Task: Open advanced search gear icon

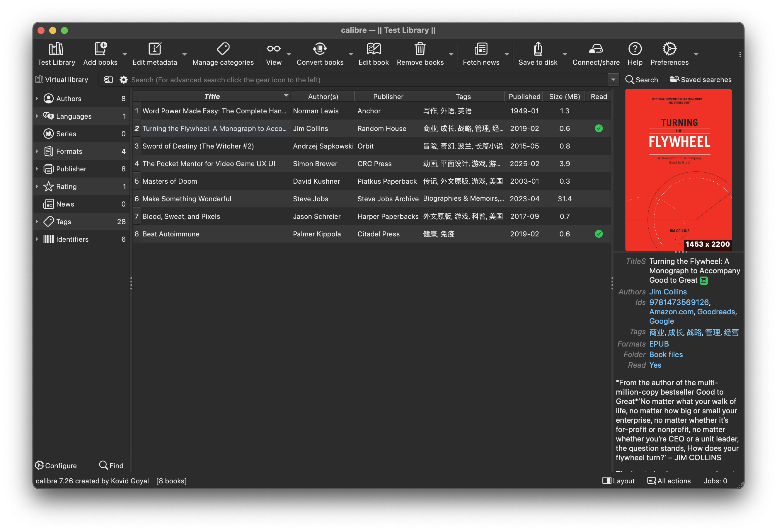Action: point(123,80)
